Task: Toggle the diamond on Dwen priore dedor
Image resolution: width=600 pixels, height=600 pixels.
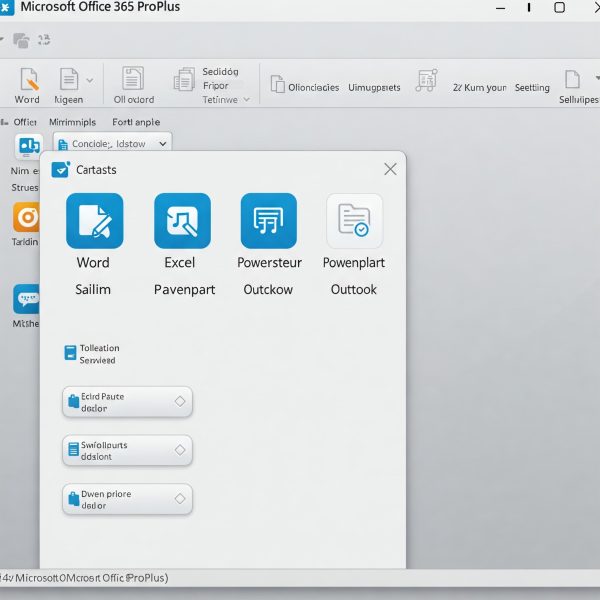Action: click(180, 499)
